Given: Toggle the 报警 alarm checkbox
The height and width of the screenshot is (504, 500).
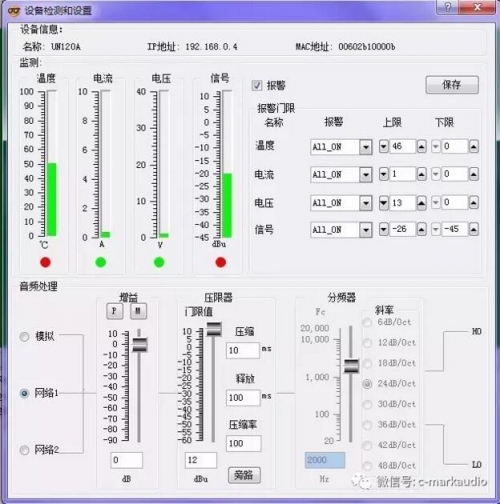Looking at the screenshot, I should point(257,86).
